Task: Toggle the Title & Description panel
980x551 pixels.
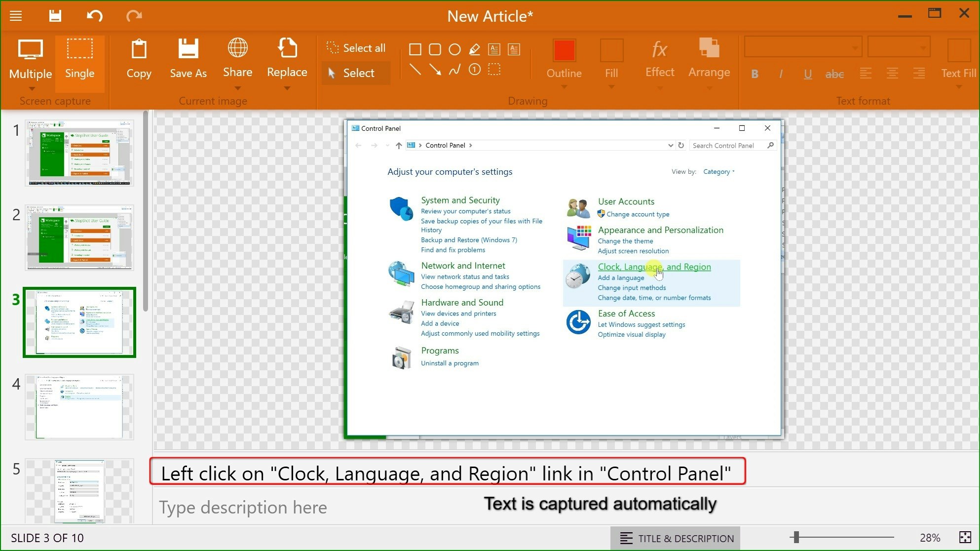Action: 676,538
